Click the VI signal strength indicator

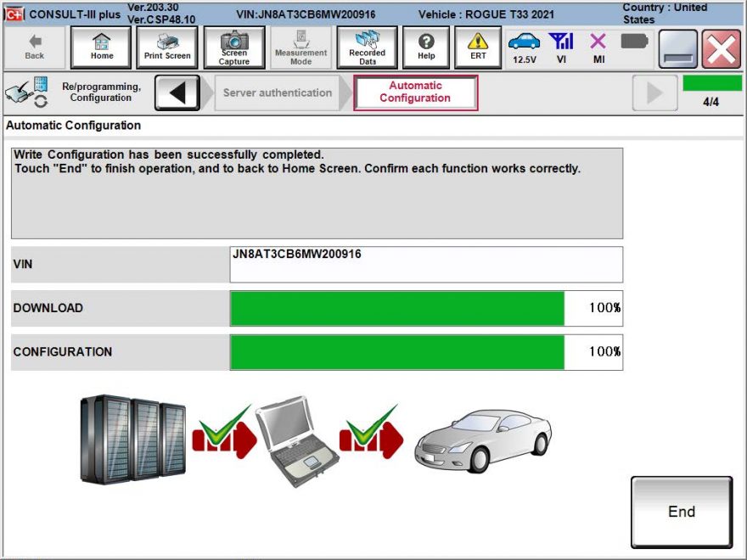562,42
